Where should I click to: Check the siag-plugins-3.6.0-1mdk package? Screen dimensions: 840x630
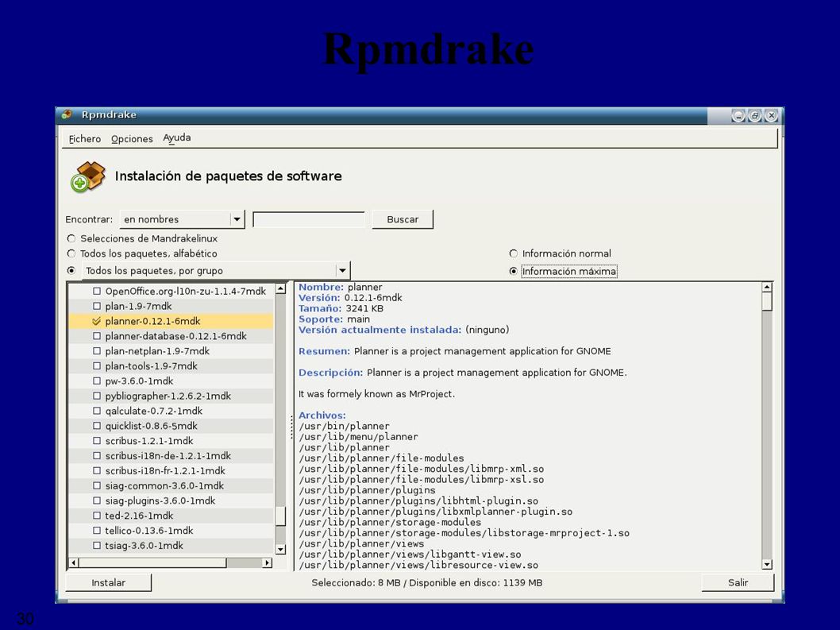[x=96, y=501]
